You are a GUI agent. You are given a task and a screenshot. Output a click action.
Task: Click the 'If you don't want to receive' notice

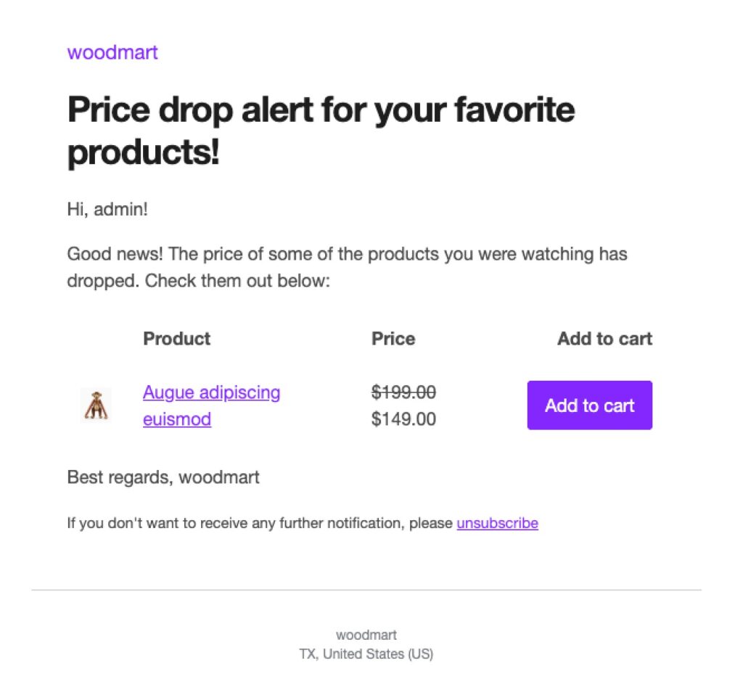point(260,523)
